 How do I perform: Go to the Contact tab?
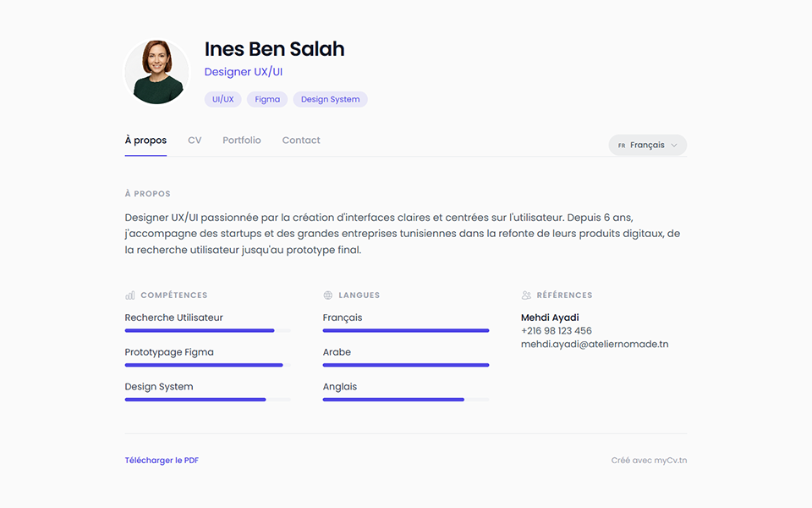pyautogui.click(x=301, y=140)
